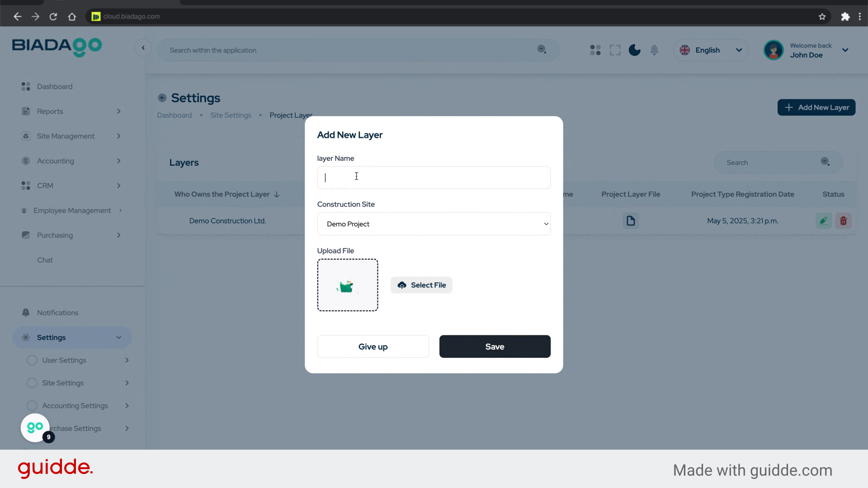The image size is (868, 488).
Task: Open the notifications bell icon
Action: click(654, 50)
